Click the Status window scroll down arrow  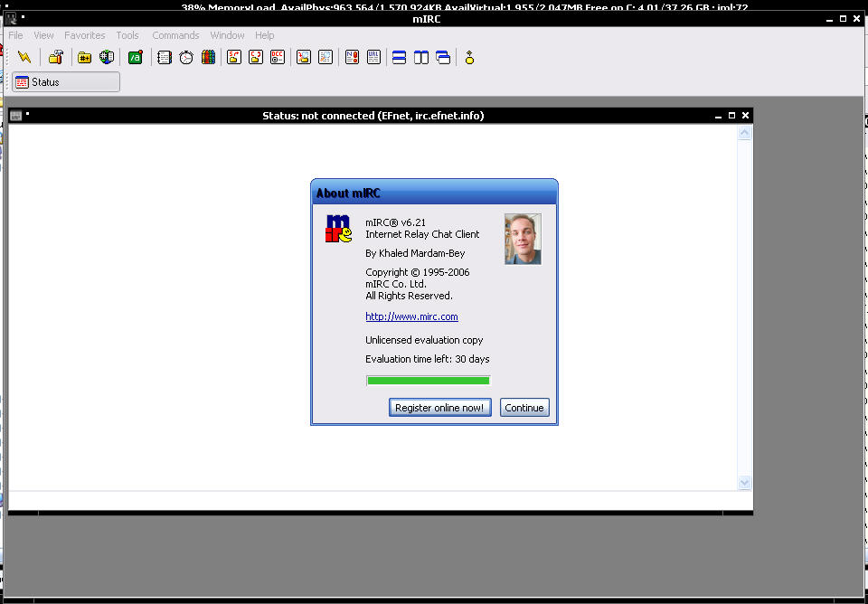click(x=744, y=483)
